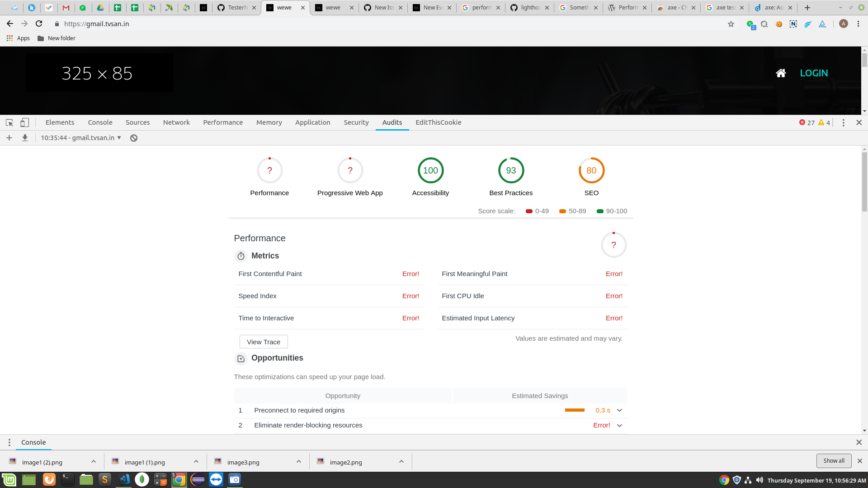Open the dropdown arrow for image1 (2).png download
868x488 pixels.
[94, 461]
